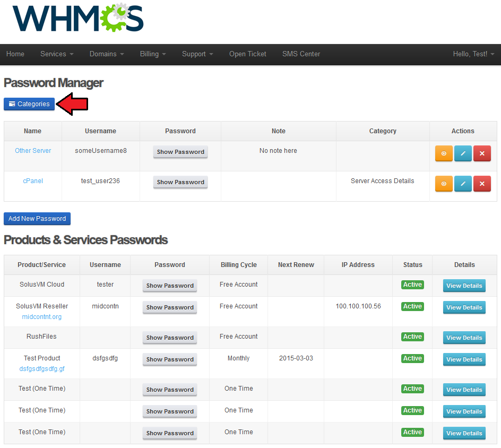Image resolution: width=501 pixels, height=448 pixels.
Task: Click the blue edit pencil for Other Server
Action: point(463,153)
